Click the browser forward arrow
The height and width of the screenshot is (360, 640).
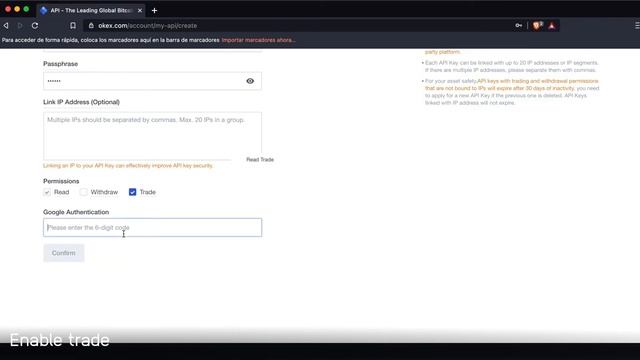coord(20,25)
